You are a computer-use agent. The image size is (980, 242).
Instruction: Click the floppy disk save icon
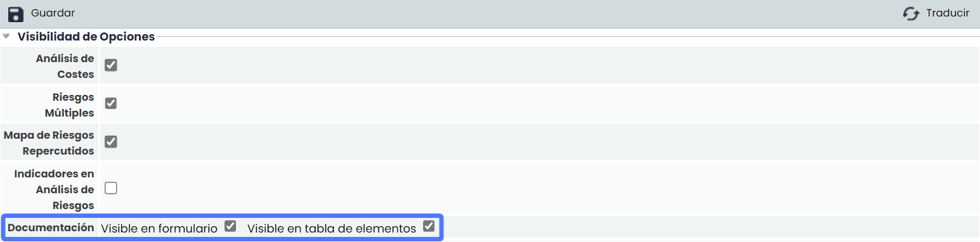[16, 13]
